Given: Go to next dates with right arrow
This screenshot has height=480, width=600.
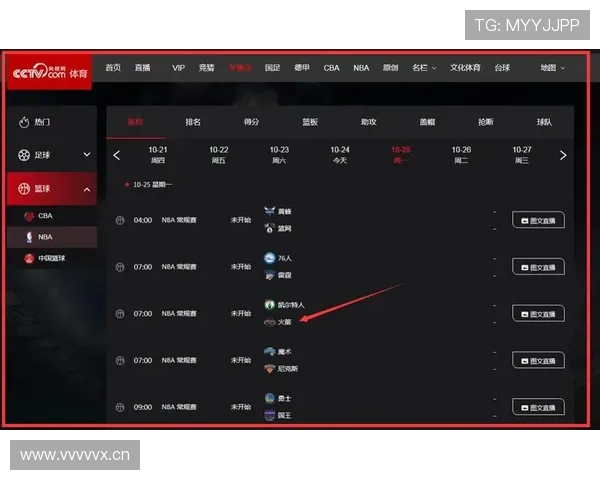Looking at the screenshot, I should point(563,155).
